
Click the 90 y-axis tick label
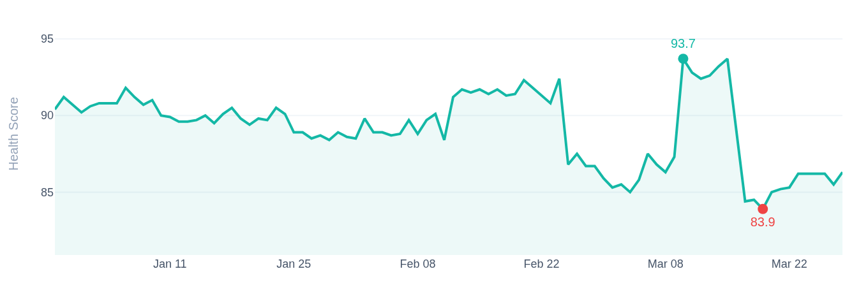point(47,115)
